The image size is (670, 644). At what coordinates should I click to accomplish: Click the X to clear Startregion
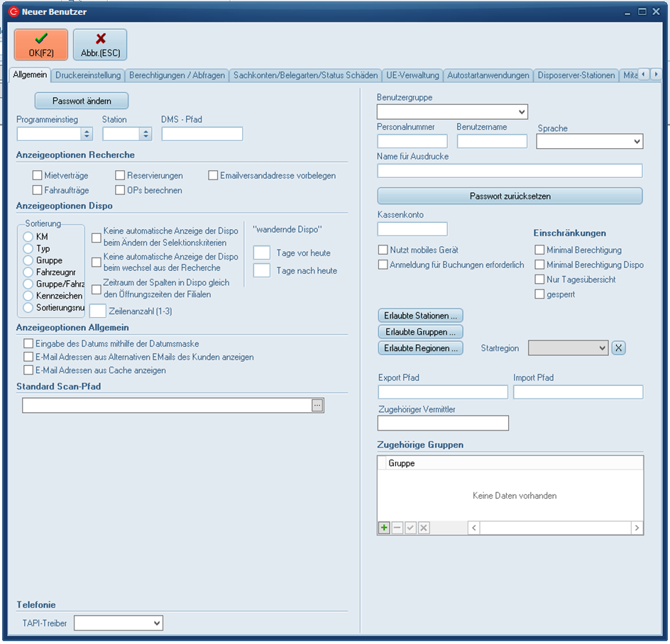click(x=618, y=348)
